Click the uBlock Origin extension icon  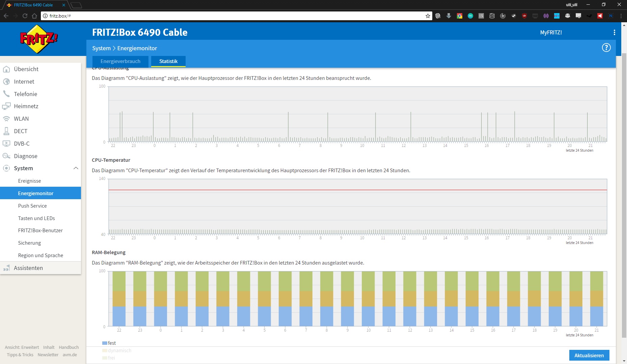(524, 16)
